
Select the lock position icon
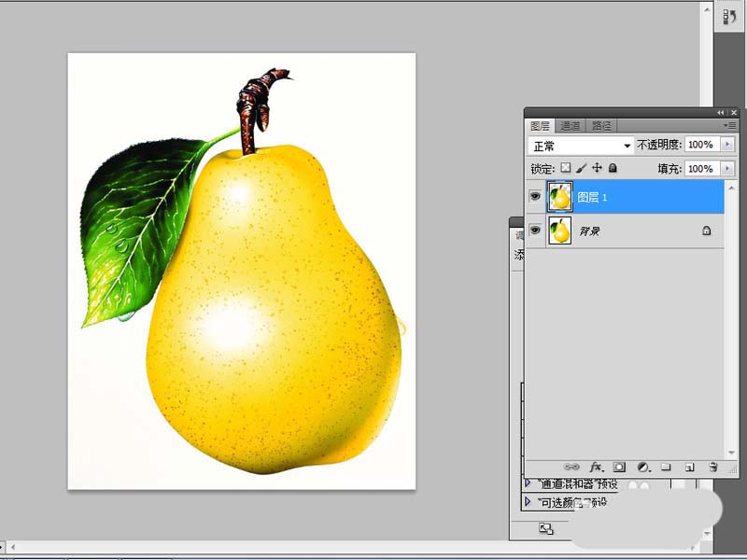[597, 166]
